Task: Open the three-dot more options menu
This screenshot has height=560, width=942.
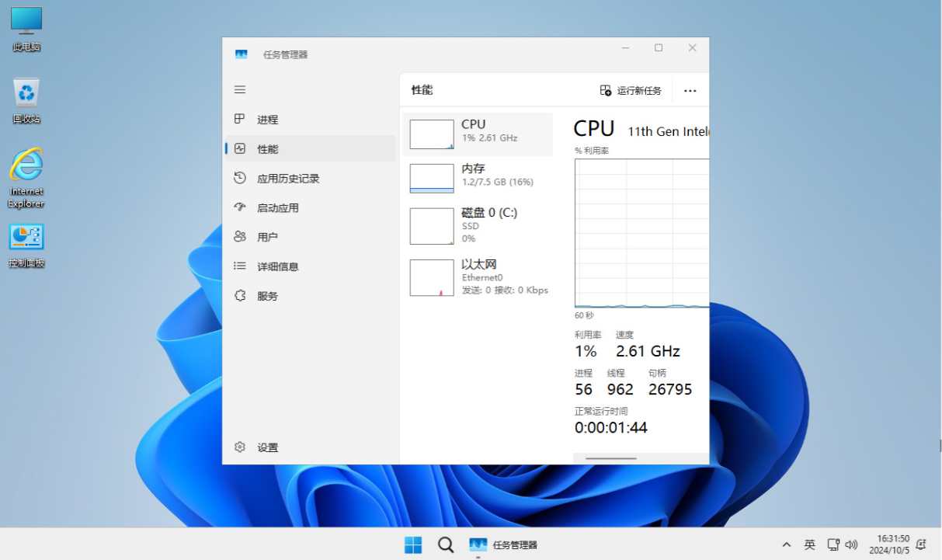Action: (690, 91)
